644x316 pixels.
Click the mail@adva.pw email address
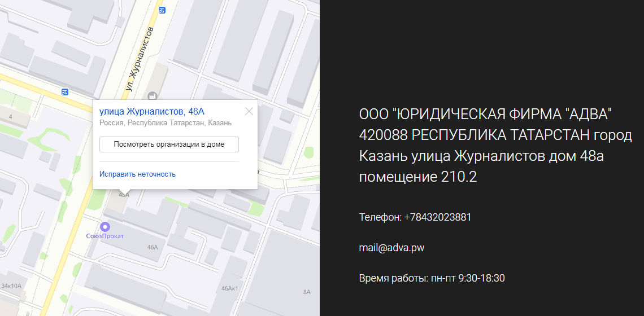pyautogui.click(x=391, y=248)
